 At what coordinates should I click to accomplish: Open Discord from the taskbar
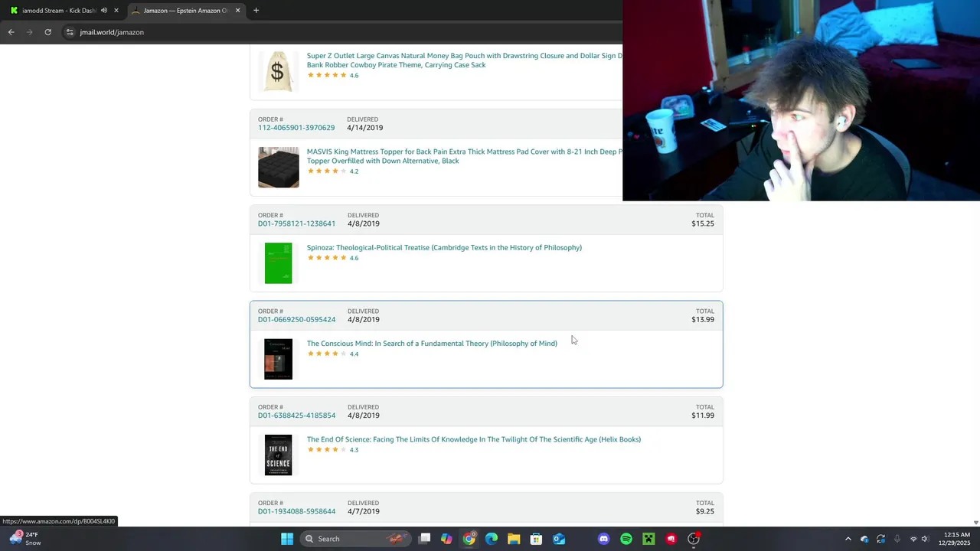(x=604, y=539)
